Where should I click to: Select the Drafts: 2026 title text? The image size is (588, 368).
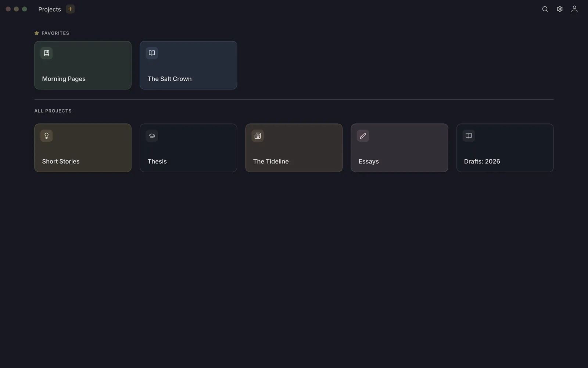click(482, 162)
